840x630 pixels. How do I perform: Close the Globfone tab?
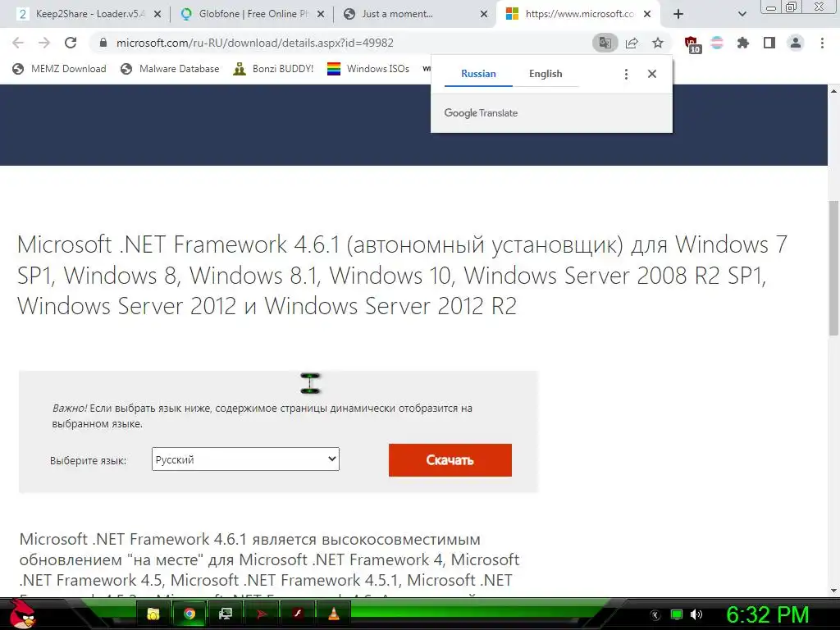[x=321, y=15]
